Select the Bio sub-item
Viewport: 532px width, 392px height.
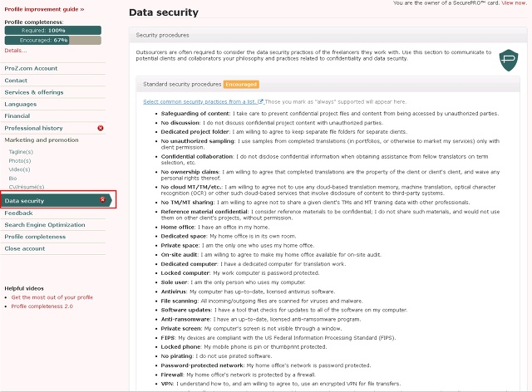(12, 179)
